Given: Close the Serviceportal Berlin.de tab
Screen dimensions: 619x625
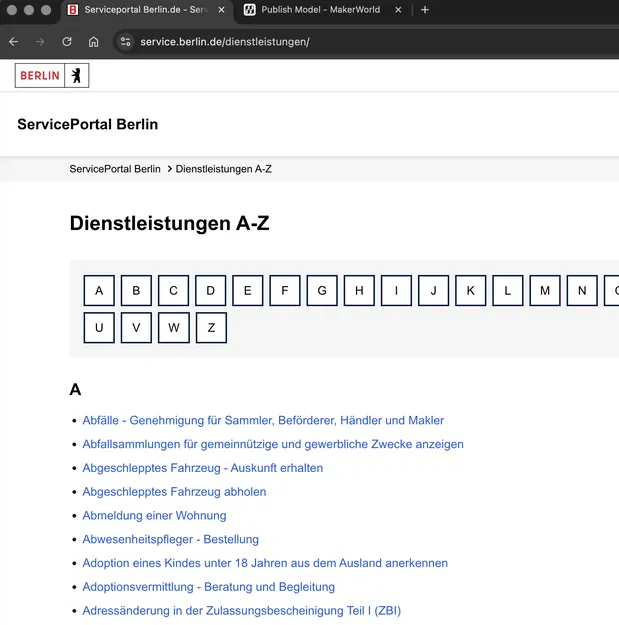Looking at the screenshot, I should click(221, 10).
